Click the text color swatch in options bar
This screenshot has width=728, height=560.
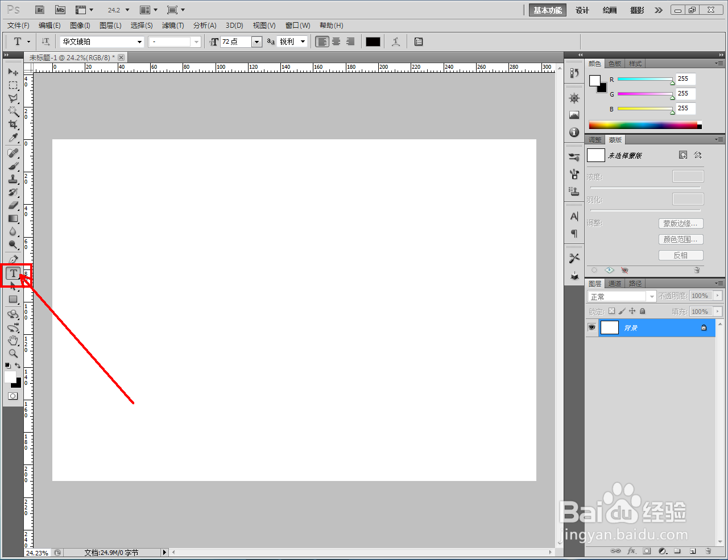pyautogui.click(x=373, y=42)
